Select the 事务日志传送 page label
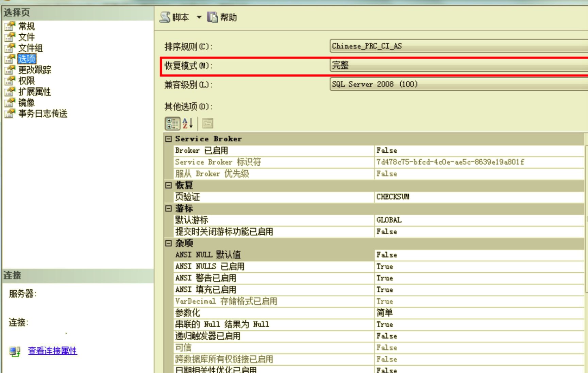588x373 pixels. pos(43,113)
